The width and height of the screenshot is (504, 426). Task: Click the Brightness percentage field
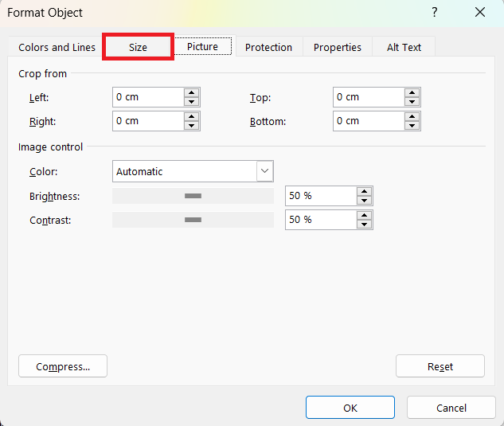pyautogui.click(x=321, y=196)
